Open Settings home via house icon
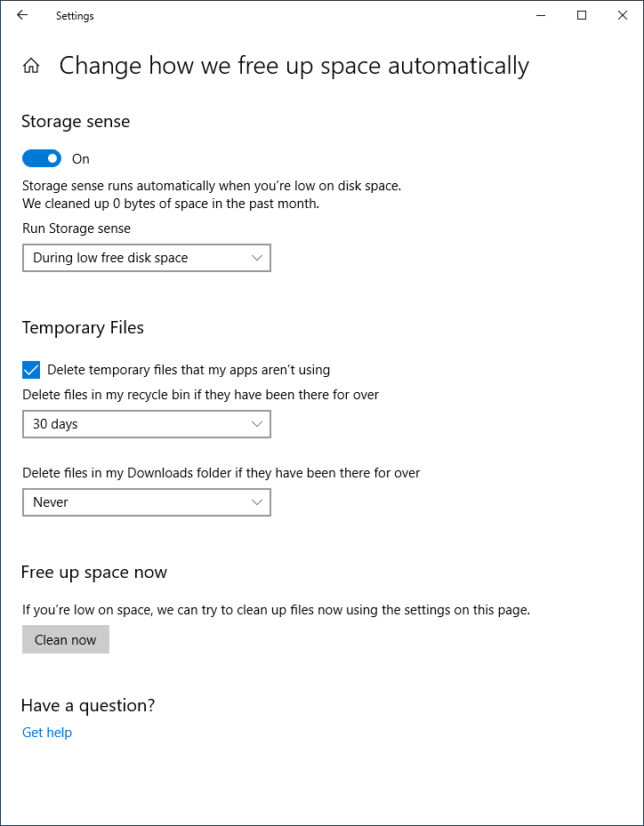The image size is (644, 826). tap(31, 66)
